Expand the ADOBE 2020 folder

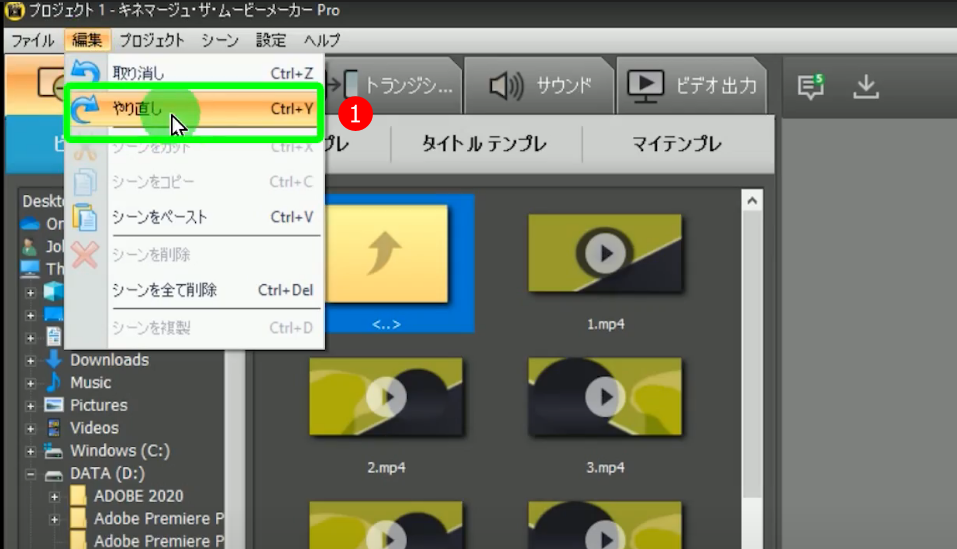point(55,496)
